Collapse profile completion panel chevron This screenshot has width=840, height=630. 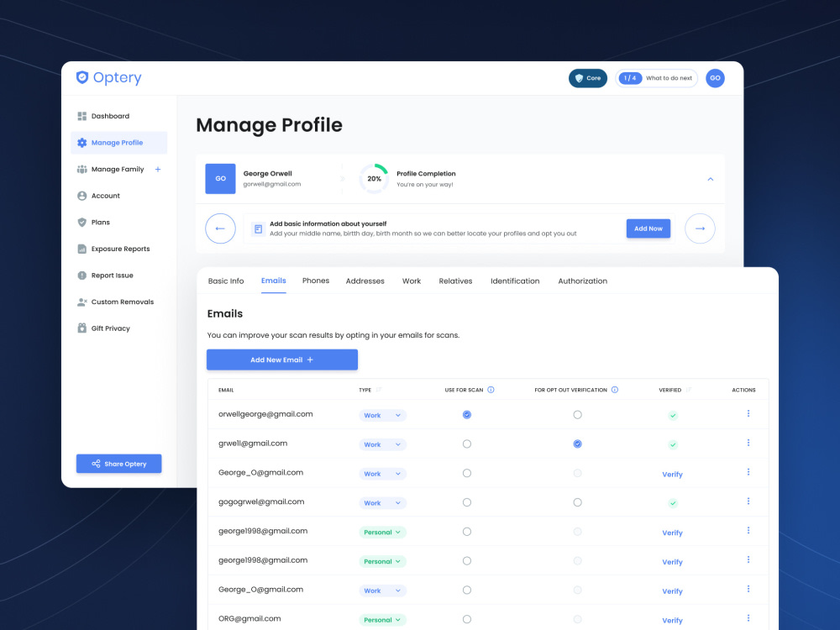711,180
